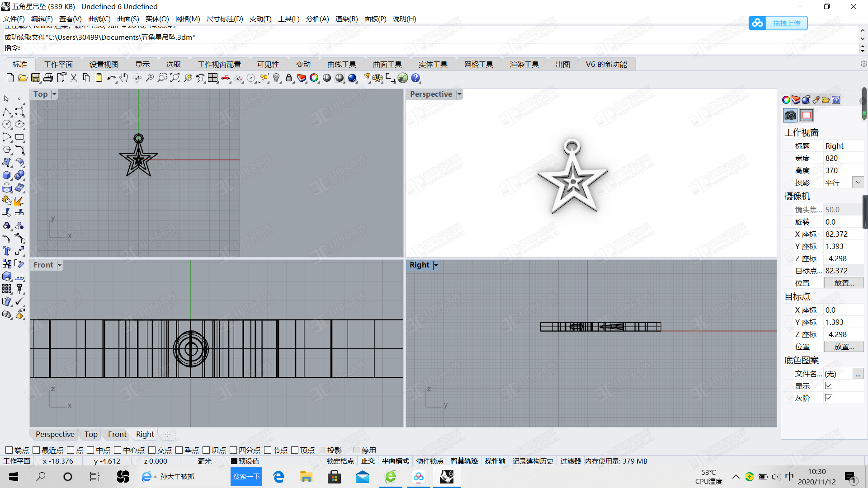Click the Print icon in toolbar
Viewport: 868px width, 488px height.
tap(48, 78)
